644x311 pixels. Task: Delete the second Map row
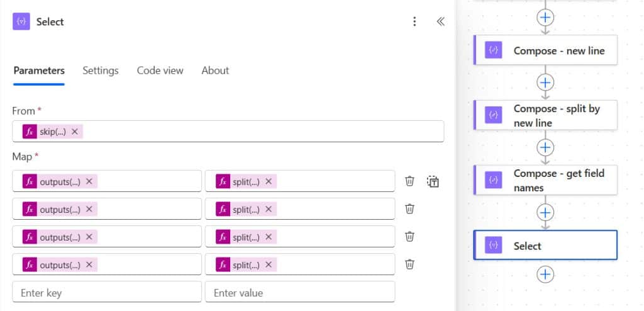tap(409, 209)
